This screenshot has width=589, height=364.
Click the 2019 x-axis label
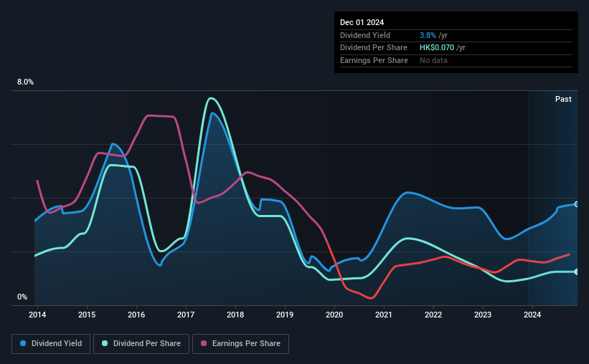click(285, 315)
